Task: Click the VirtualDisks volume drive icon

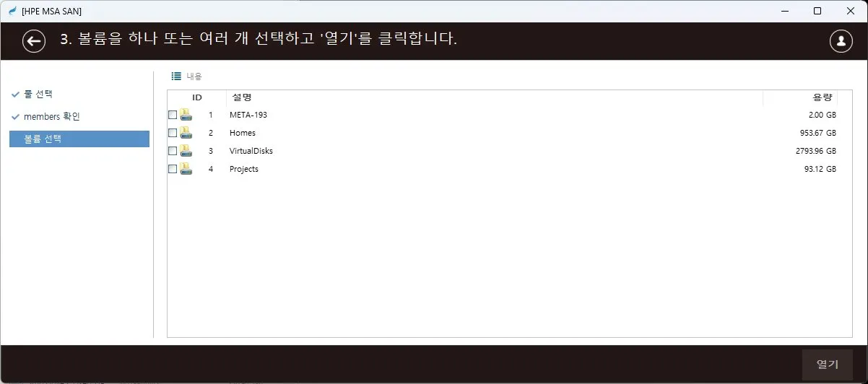Action: point(186,151)
